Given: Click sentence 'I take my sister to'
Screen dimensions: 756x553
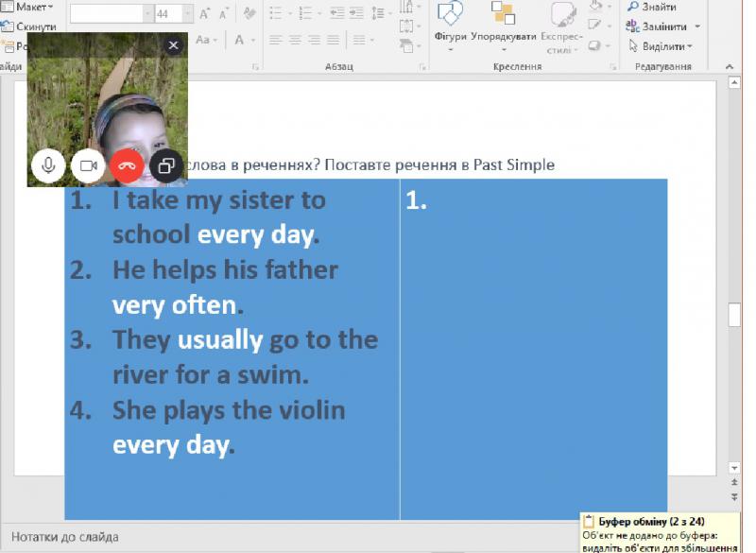Looking at the screenshot, I should [219, 200].
